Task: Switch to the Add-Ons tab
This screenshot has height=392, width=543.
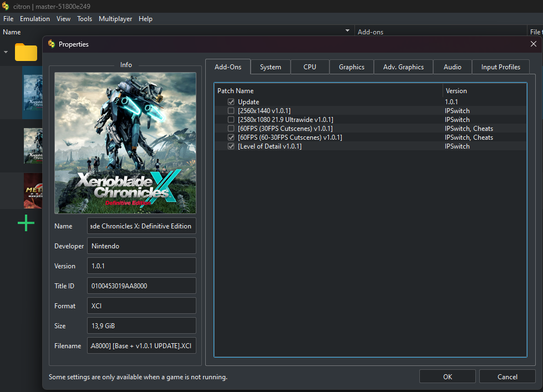Action: (228, 67)
